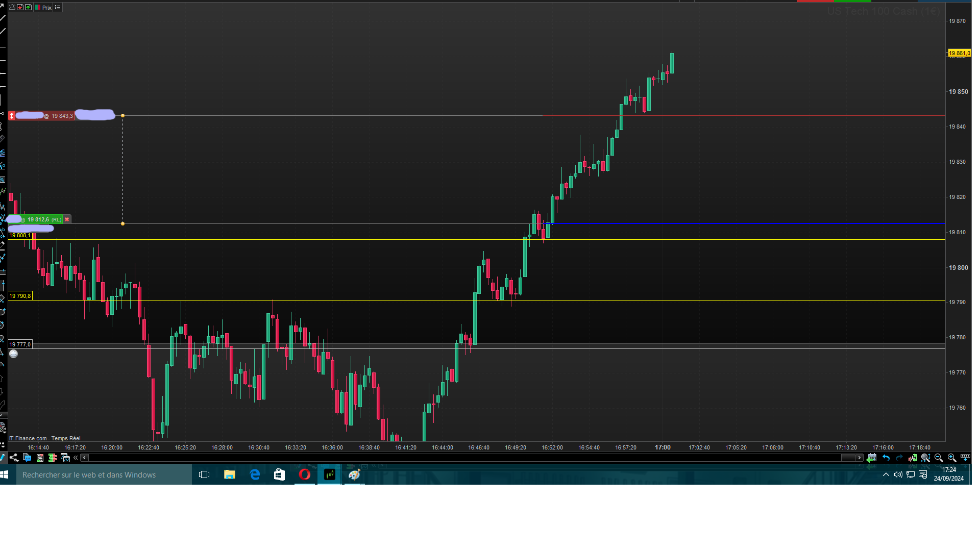The width and height of the screenshot is (980, 551).
Task: Open candlestick chart settings wrench icon
Action: click(912, 458)
